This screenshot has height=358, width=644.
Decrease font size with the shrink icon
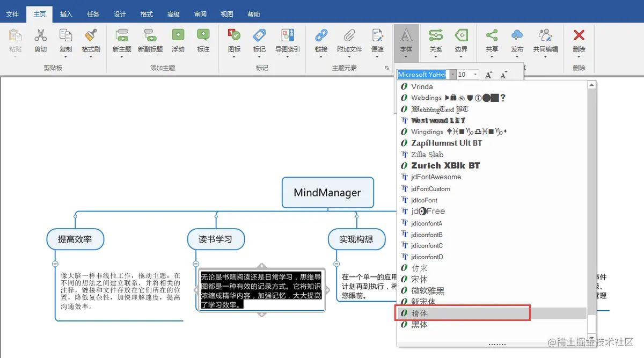coord(503,75)
